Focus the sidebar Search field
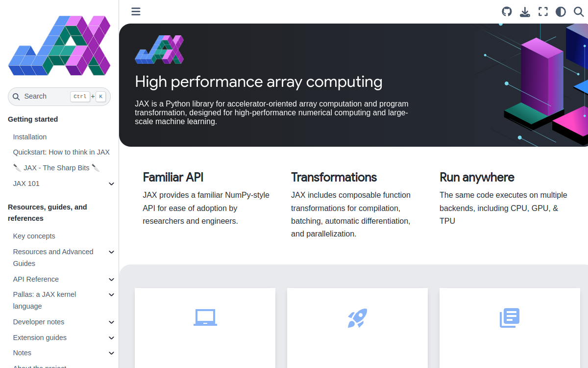Viewport: 588px width, 368px height. [59, 97]
